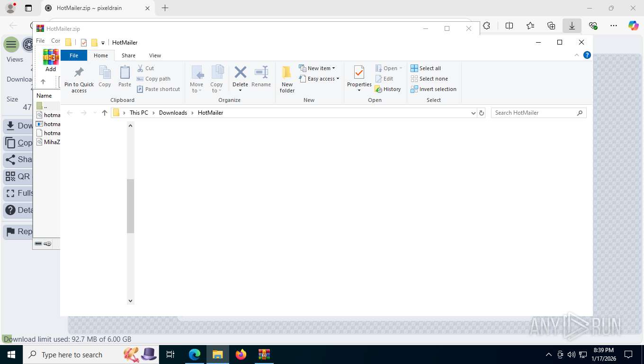The height and width of the screenshot is (364, 644).
Task: Click the scrollbar down arrow in navigation pane
Action: pyautogui.click(x=131, y=301)
